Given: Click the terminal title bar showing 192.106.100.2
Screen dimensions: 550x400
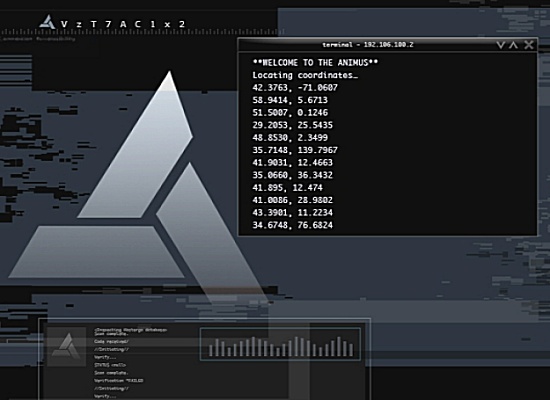Looking at the screenshot, I should (368, 45).
